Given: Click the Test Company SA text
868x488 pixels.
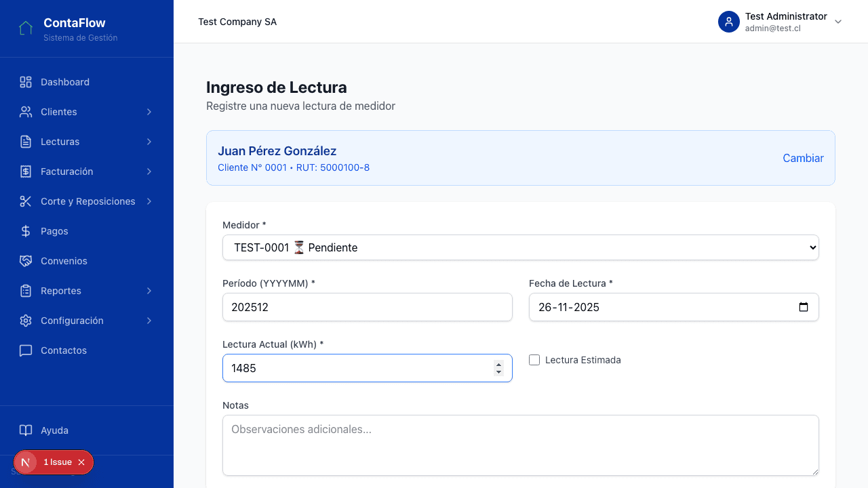Looking at the screenshot, I should click(x=237, y=22).
